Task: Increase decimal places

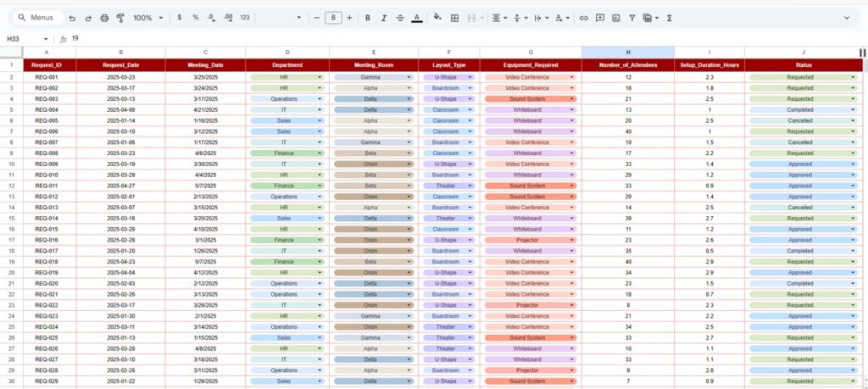Action: click(x=228, y=18)
